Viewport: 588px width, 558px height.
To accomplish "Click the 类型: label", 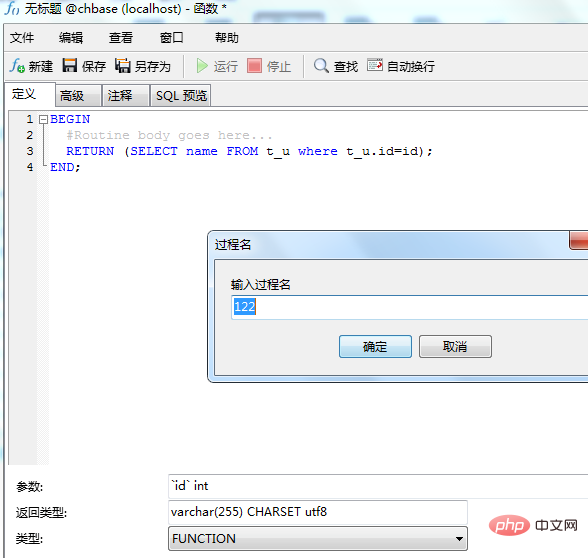I will tap(30, 539).
